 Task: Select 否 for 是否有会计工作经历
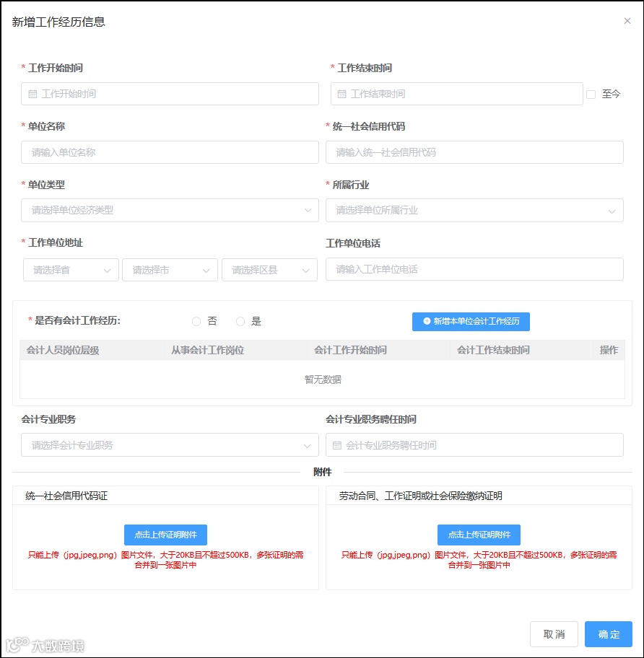coord(196,322)
